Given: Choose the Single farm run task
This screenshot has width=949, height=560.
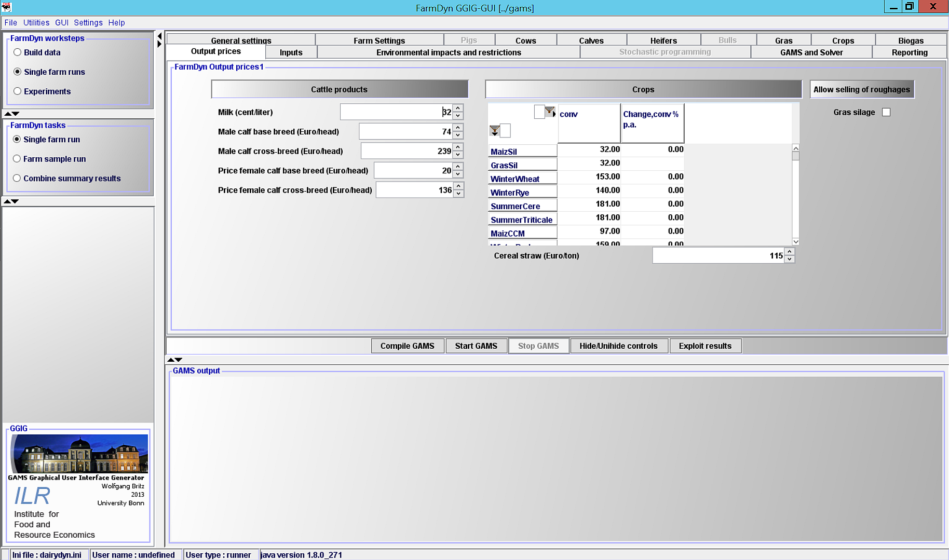Looking at the screenshot, I should point(17,139).
